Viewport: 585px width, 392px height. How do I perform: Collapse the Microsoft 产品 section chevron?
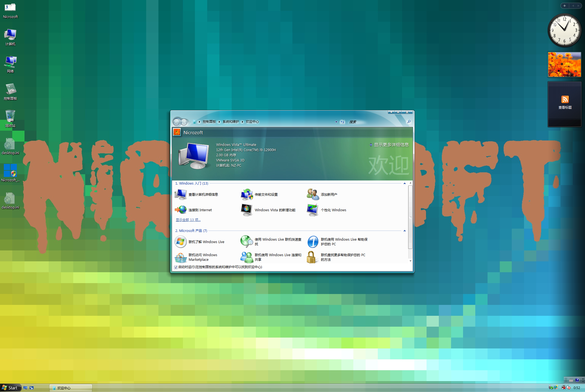(405, 231)
